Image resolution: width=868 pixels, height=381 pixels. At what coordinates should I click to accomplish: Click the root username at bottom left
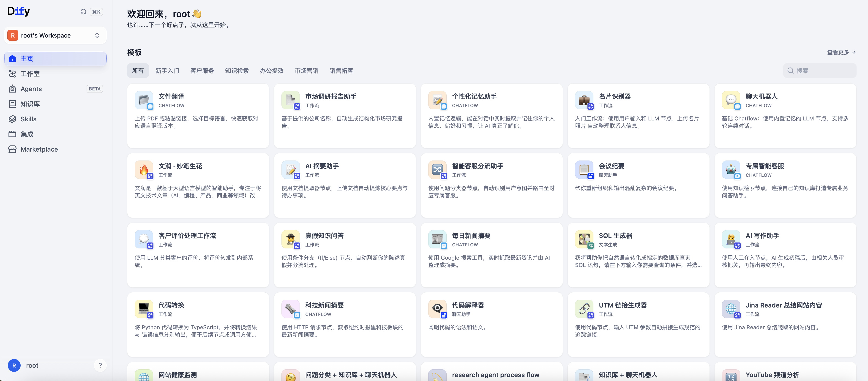(32, 365)
